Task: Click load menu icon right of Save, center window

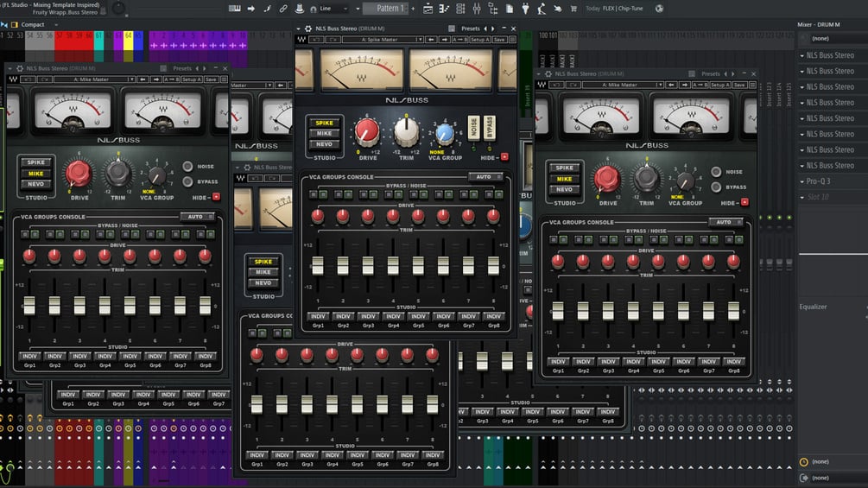Action: (x=513, y=39)
